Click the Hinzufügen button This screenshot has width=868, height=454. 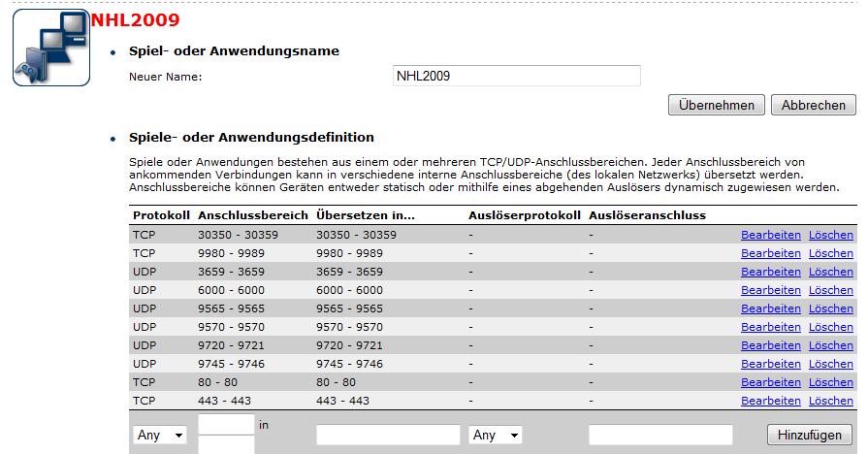[x=809, y=435]
